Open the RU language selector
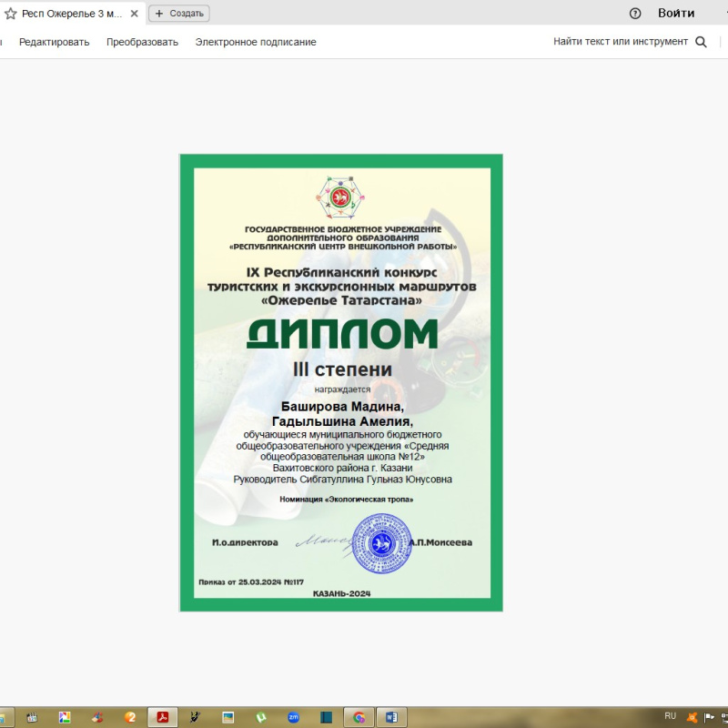 pyautogui.click(x=671, y=717)
